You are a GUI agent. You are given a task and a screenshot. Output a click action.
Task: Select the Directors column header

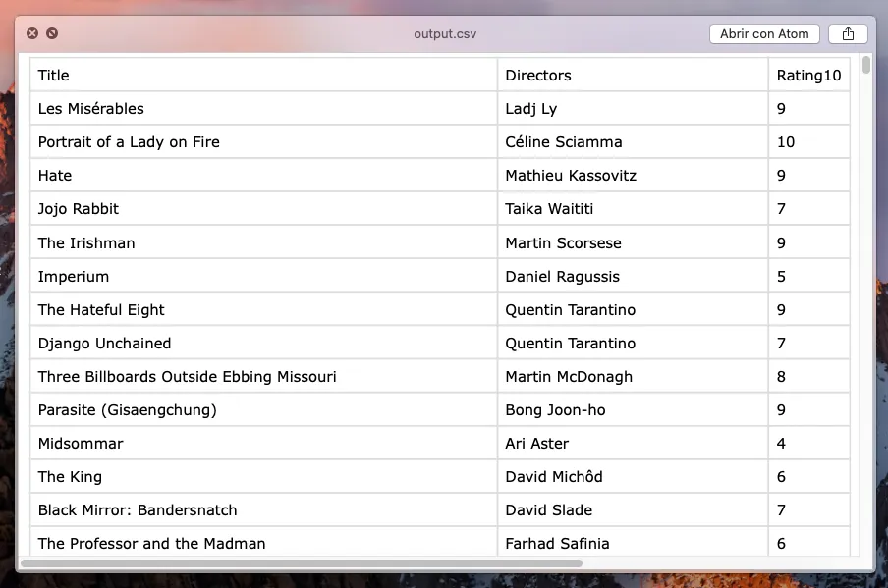click(x=633, y=76)
